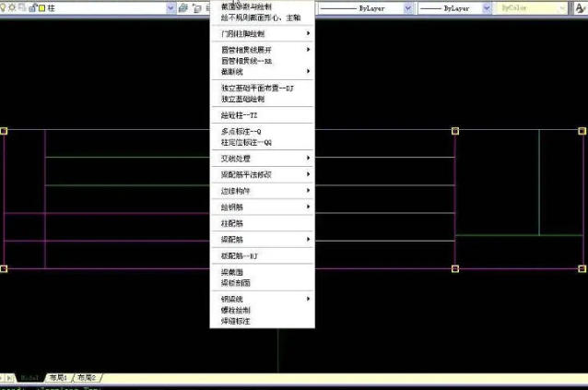The width and height of the screenshot is (588, 390).
Task: Click Make Object's Layer Current icon
Action: 197,8
